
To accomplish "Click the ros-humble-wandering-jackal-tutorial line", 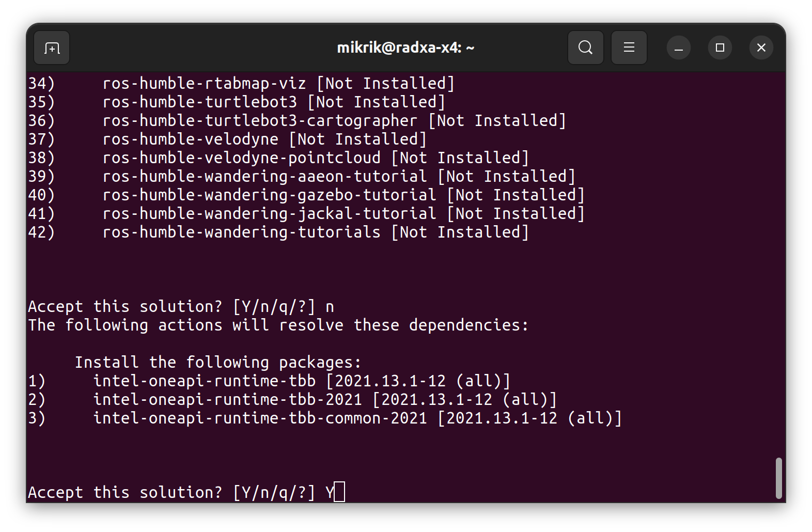I will 269,214.
